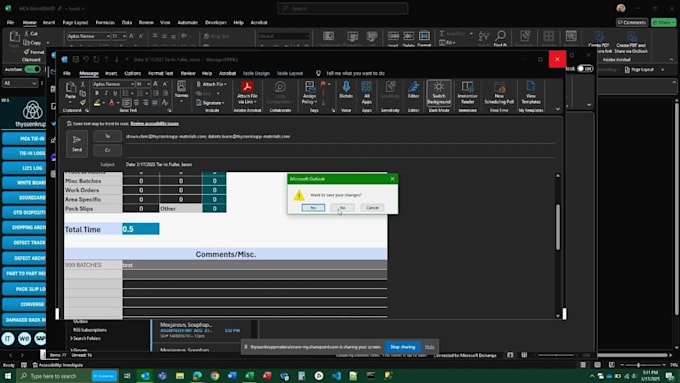Switch to the Options tab in message window
Image resolution: width=680 pixels, height=383 pixels.
point(133,73)
